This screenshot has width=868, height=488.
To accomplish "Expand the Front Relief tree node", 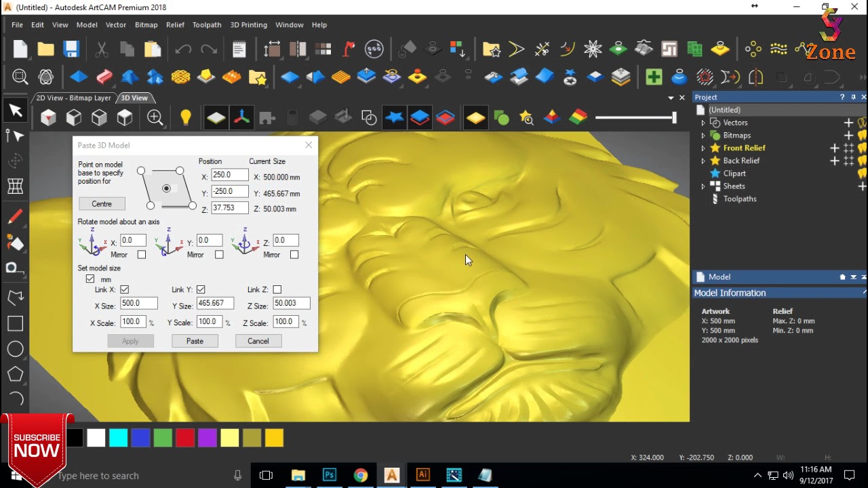I will [x=703, y=148].
